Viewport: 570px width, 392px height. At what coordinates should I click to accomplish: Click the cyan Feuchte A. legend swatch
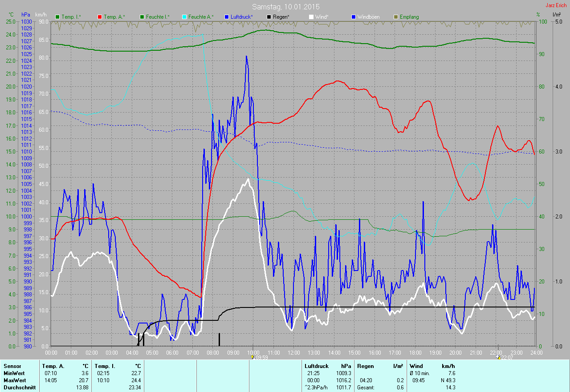click(184, 17)
